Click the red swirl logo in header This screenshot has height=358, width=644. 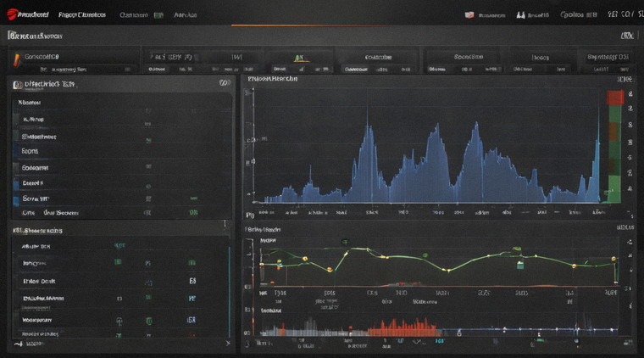[x=12, y=14]
